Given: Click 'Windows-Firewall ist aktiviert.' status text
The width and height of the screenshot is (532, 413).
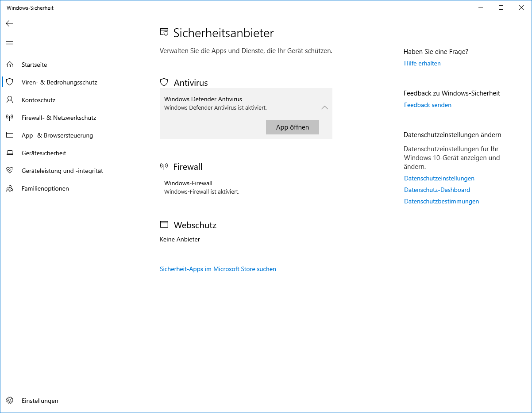Looking at the screenshot, I should pos(202,192).
